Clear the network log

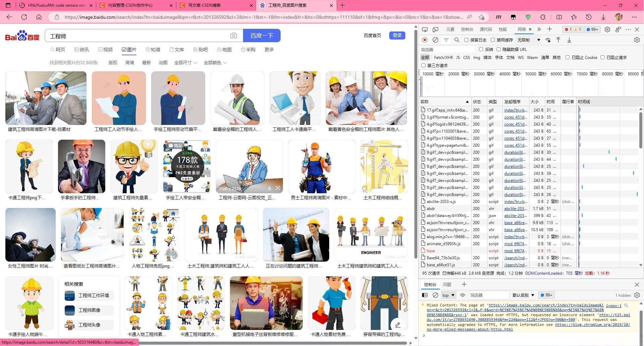[x=435, y=40]
